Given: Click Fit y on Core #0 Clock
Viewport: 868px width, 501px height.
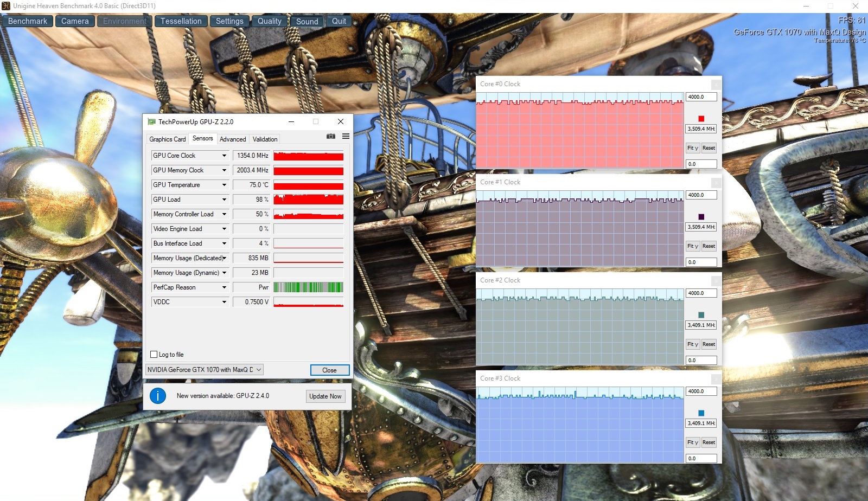Looking at the screenshot, I should tap(693, 148).
